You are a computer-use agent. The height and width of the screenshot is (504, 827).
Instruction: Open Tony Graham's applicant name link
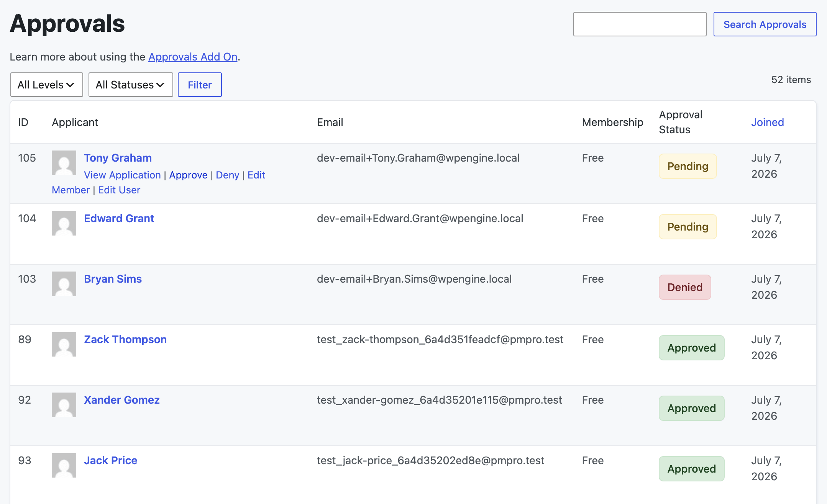(118, 158)
